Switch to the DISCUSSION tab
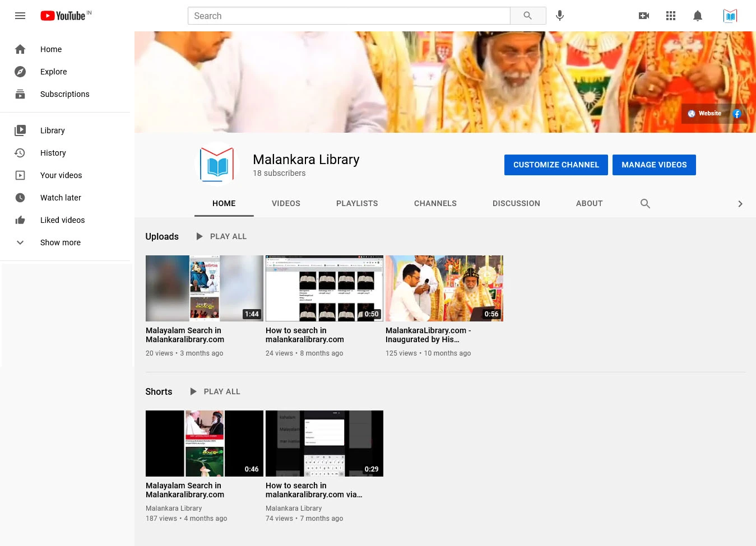 tap(516, 203)
